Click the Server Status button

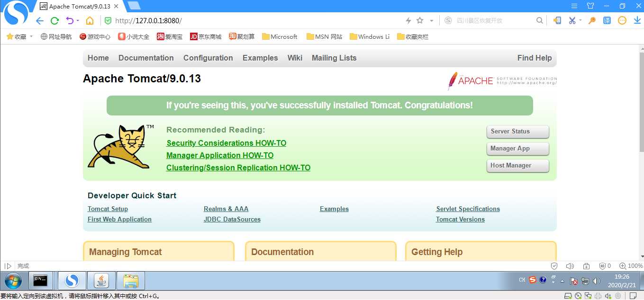517,132
